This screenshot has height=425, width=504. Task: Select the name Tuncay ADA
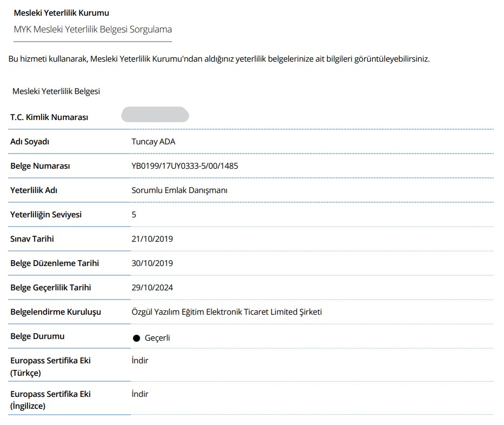[154, 142]
